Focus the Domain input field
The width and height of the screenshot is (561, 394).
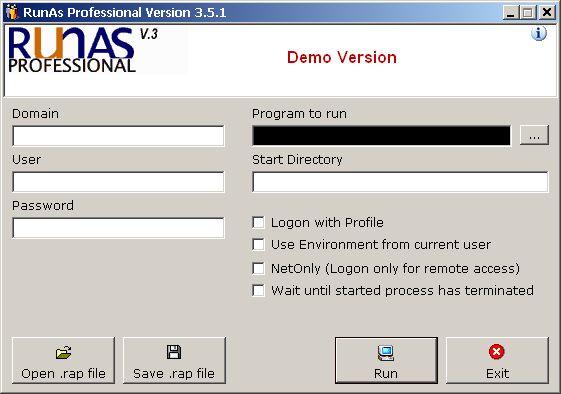click(x=118, y=136)
